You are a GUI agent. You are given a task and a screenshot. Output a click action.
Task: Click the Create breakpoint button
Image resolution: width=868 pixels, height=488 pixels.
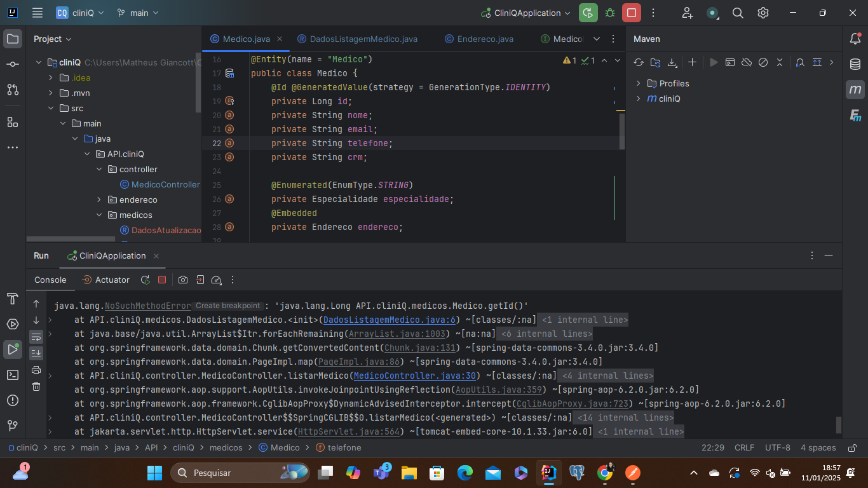[x=227, y=306]
